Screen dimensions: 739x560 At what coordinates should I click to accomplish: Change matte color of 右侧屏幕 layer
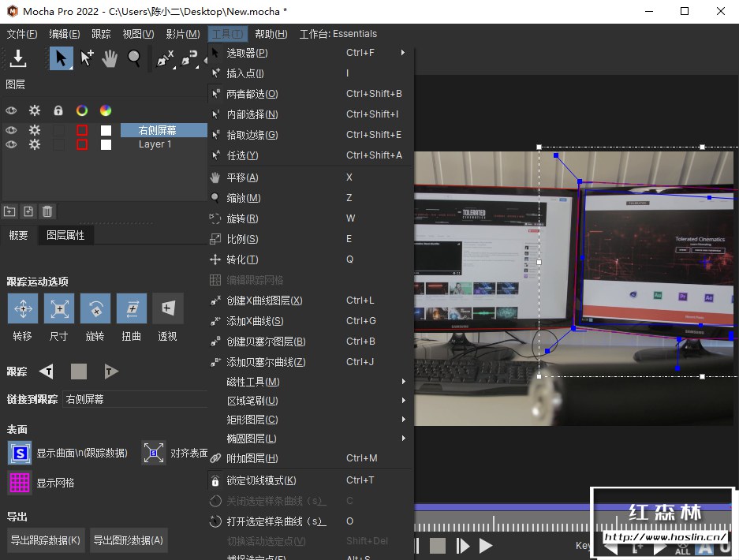click(x=106, y=130)
